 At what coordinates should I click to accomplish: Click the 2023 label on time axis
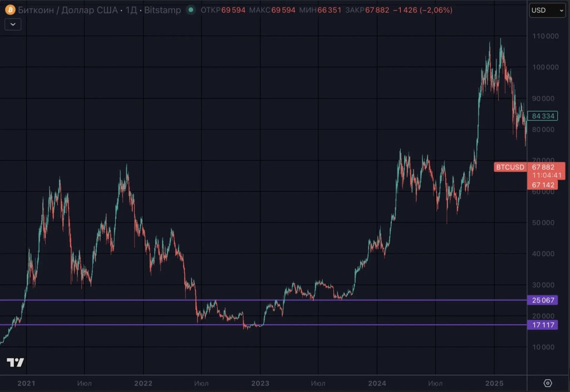(x=260, y=383)
